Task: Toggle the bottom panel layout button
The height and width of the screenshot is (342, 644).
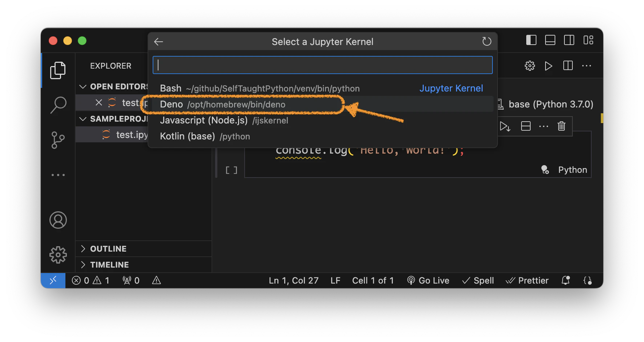Action: pyautogui.click(x=550, y=40)
